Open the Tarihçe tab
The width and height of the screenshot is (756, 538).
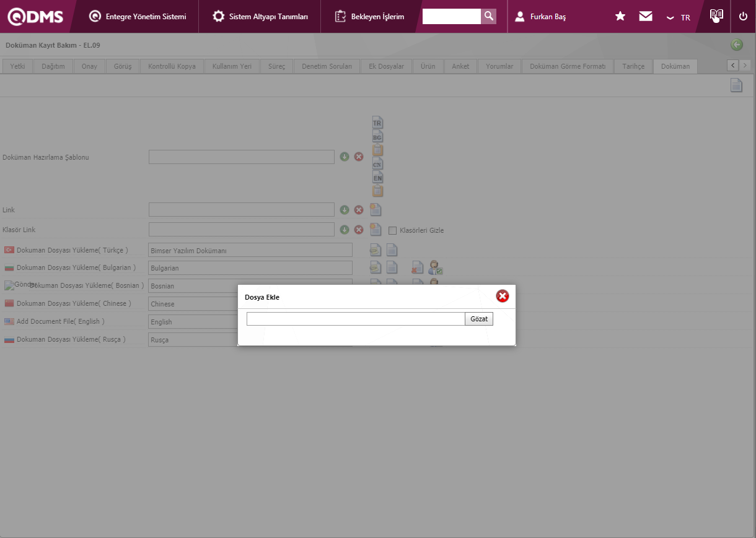pos(633,66)
